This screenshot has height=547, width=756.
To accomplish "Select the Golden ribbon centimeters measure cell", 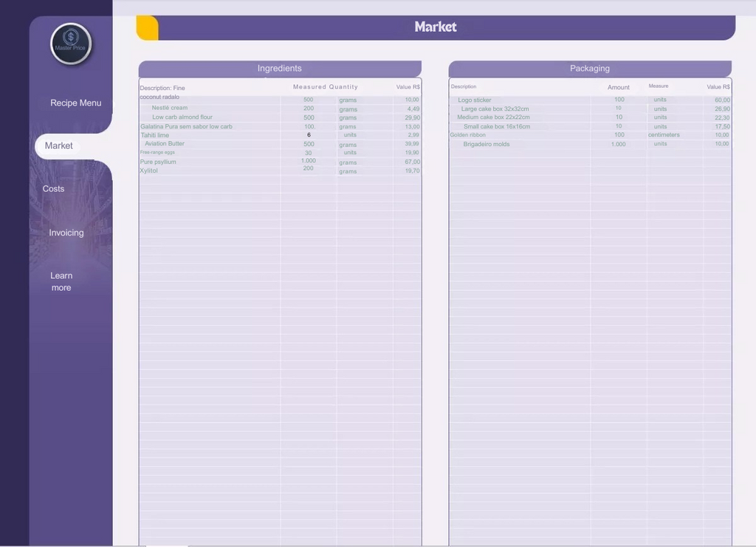I will [664, 135].
